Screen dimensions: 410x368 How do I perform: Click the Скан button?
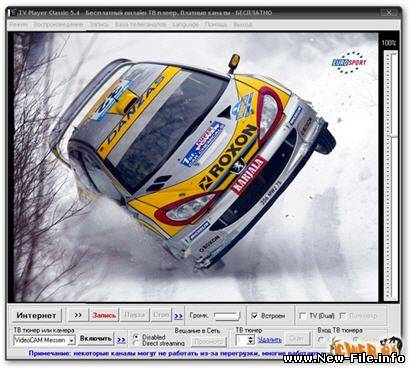pyautogui.click(x=297, y=339)
